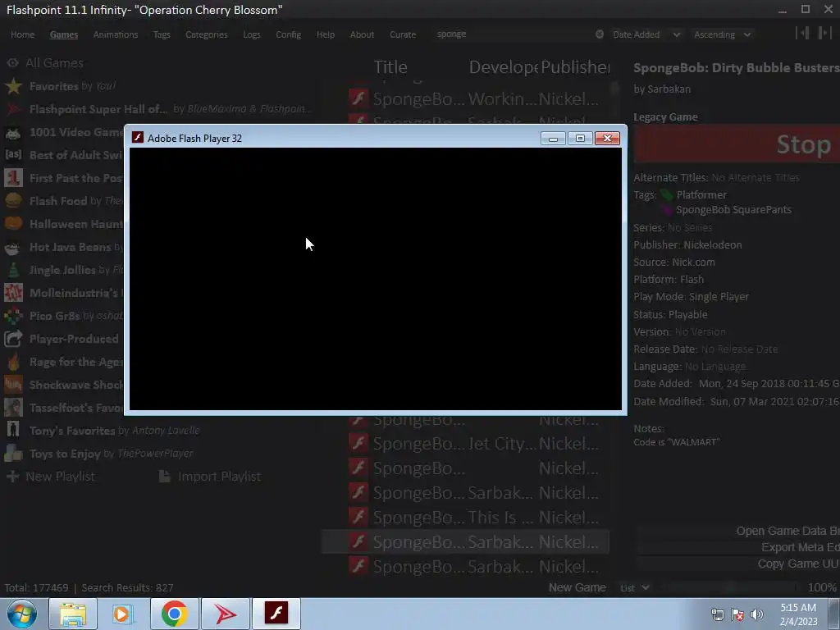Open the Ascending order dropdown
The image size is (840, 630).
click(x=722, y=34)
